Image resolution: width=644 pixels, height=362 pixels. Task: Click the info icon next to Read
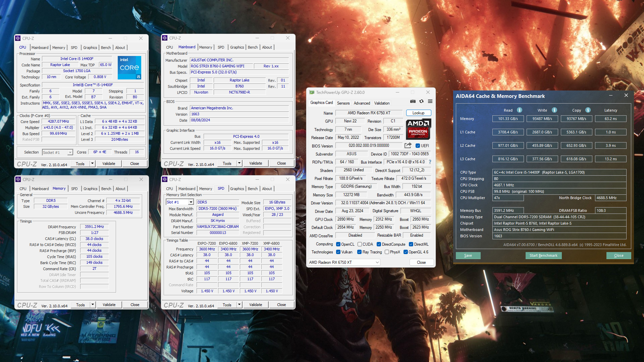pyautogui.click(x=520, y=110)
